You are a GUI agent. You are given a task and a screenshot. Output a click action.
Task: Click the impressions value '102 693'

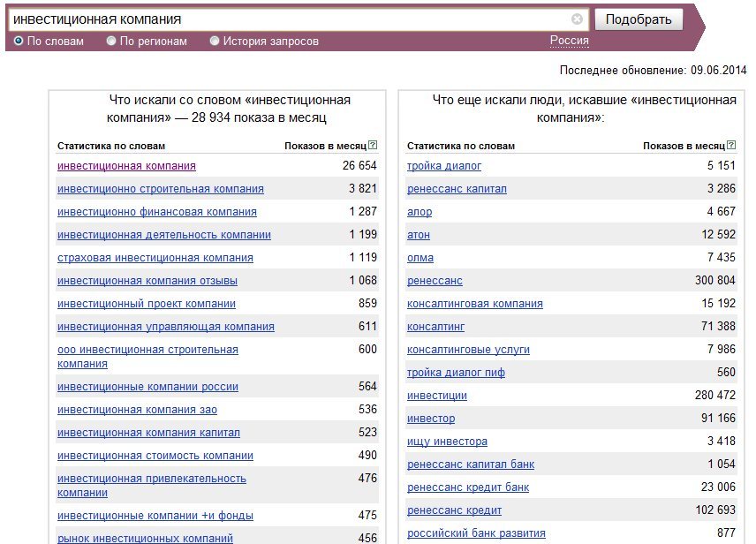point(715,510)
